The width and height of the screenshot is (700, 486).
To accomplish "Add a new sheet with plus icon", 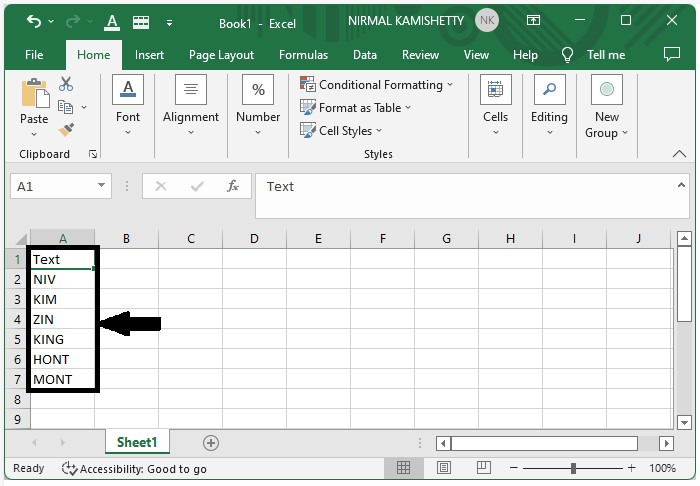I will pos(210,442).
